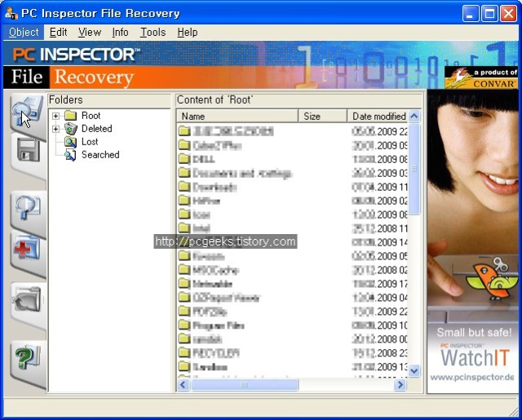Close the PC Inspector window
This screenshot has height=420, width=522.
pos(508,14)
